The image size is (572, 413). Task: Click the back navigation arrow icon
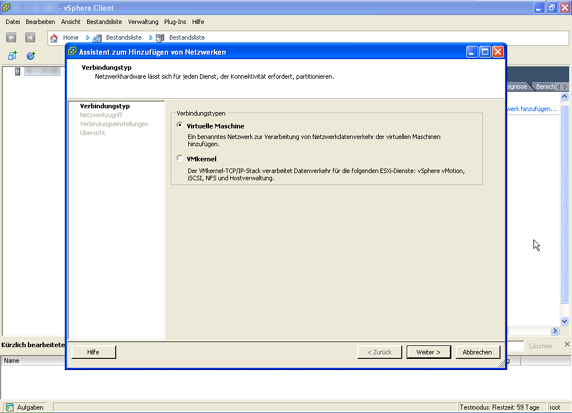(11, 37)
